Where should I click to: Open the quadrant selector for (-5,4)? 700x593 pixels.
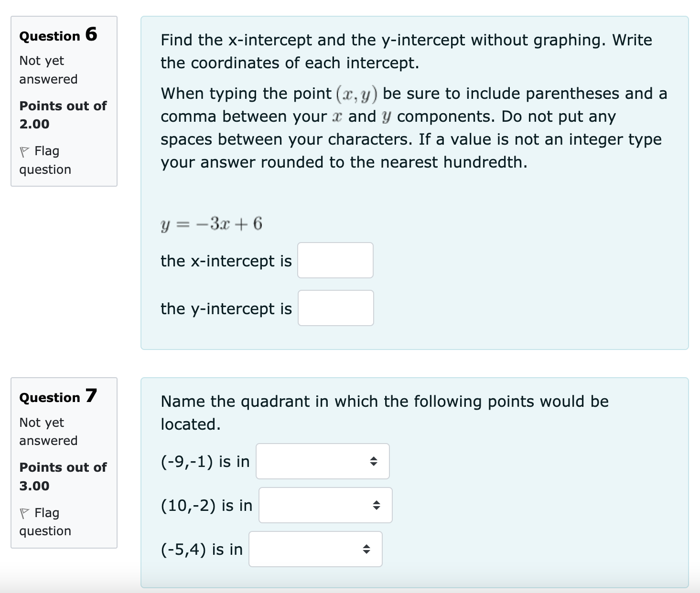coord(315,549)
